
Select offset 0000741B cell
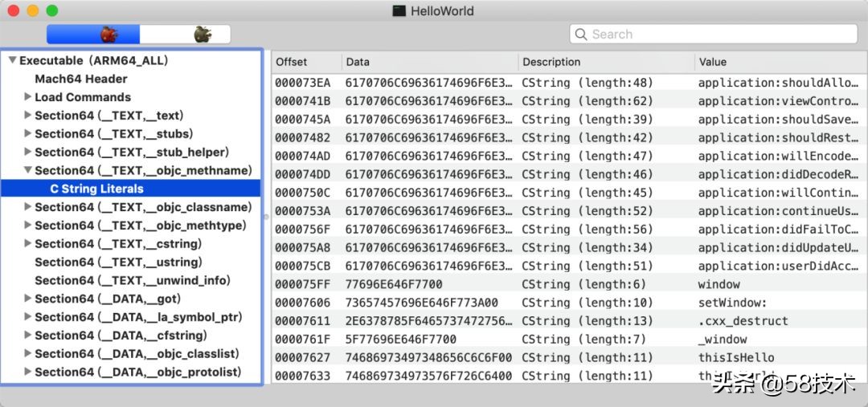click(302, 101)
